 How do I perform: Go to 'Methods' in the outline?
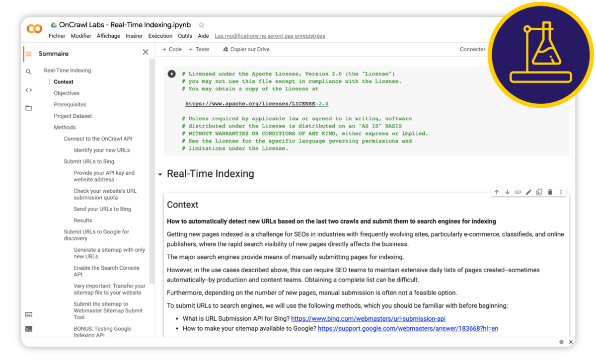point(65,128)
